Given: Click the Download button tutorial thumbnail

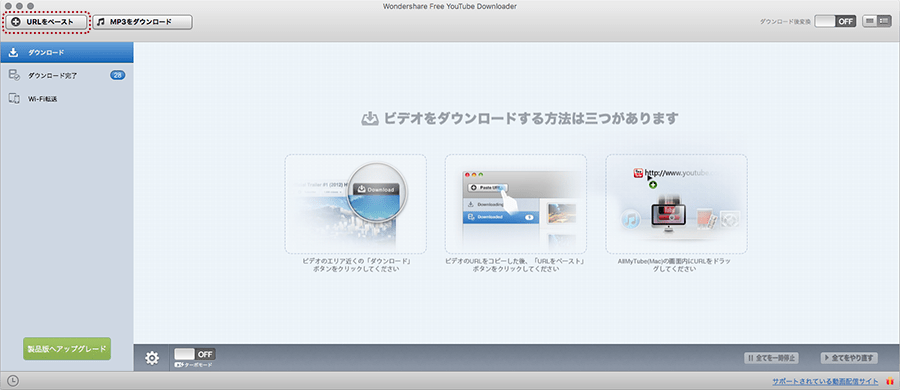Looking at the screenshot, I should click(x=355, y=203).
